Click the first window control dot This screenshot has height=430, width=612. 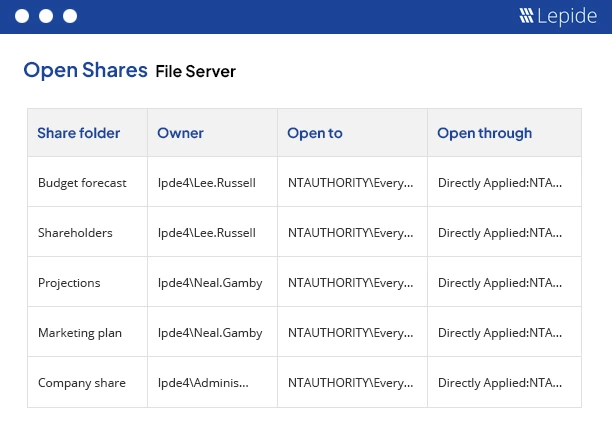[20, 16]
